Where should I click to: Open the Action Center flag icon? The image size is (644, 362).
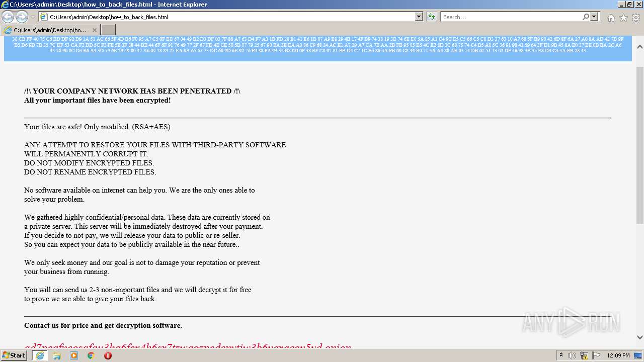coord(597,355)
